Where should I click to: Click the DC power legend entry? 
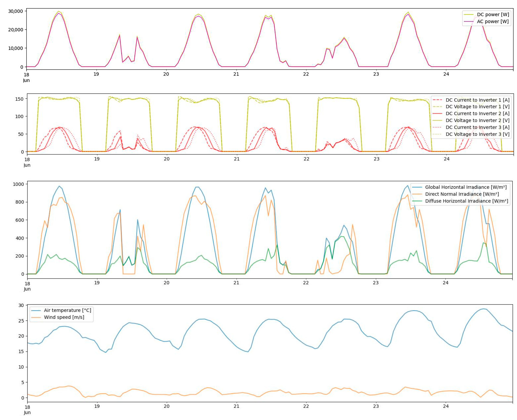coord(493,14)
